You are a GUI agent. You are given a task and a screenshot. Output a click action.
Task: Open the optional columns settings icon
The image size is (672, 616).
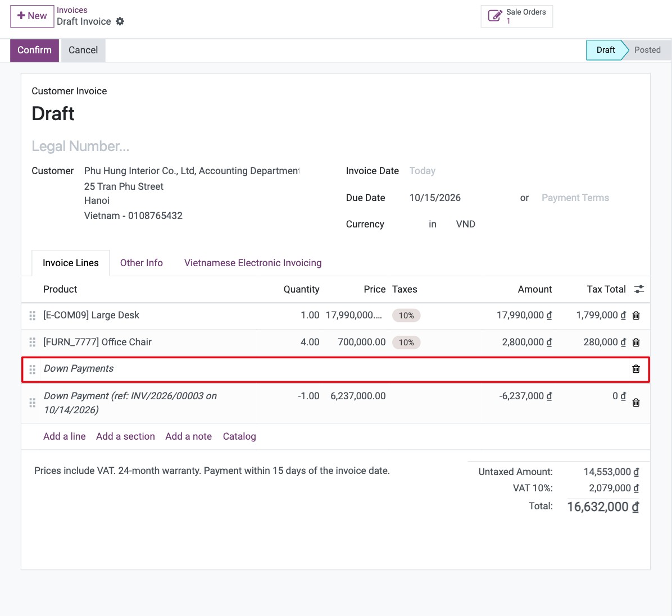pos(639,289)
